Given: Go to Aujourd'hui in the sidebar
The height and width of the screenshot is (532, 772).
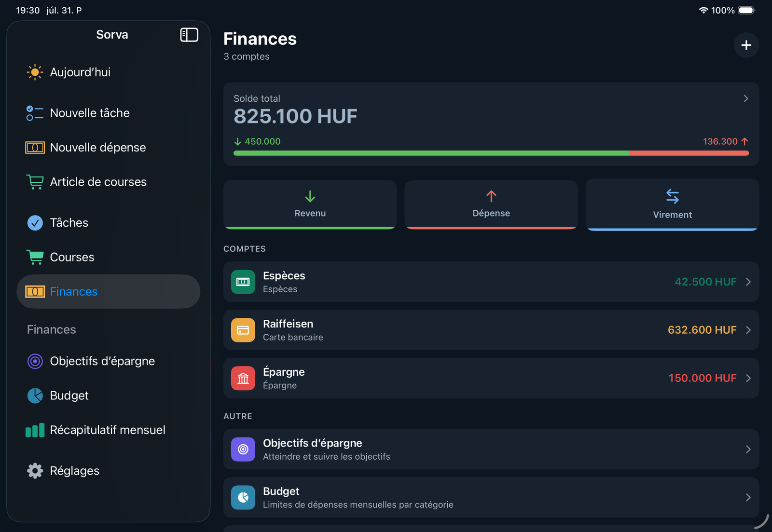Looking at the screenshot, I should pyautogui.click(x=108, y=72).
